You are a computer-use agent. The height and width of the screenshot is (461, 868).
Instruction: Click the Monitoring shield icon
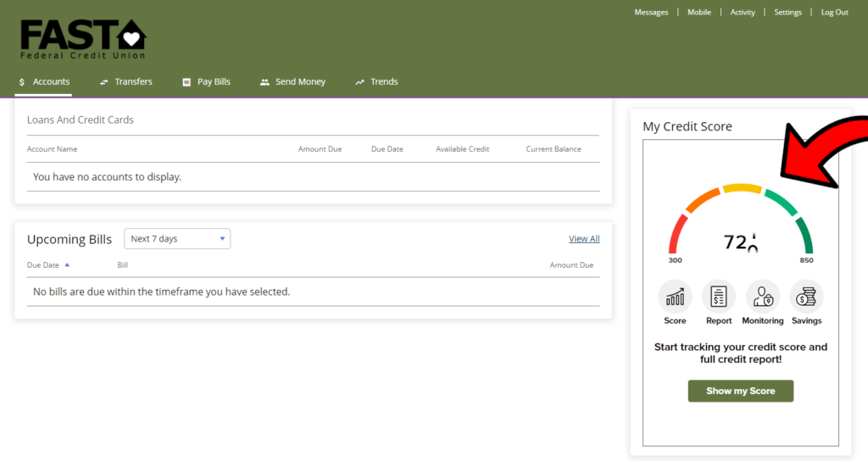click(x=762, y=297)
